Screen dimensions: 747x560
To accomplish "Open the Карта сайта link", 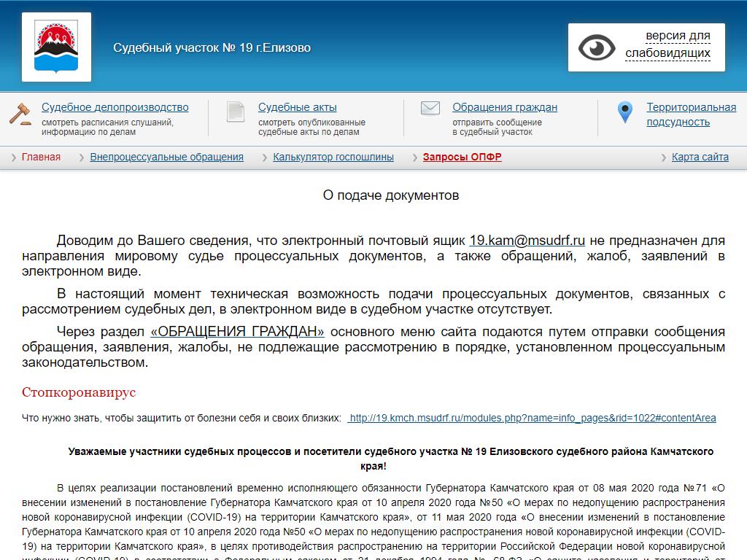I will (700, 157).
